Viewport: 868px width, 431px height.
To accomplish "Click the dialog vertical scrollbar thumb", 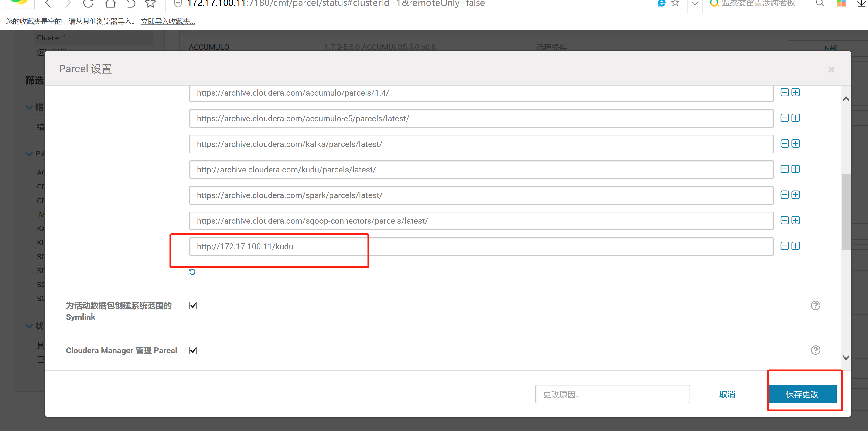I will click(x=846, y=212).
